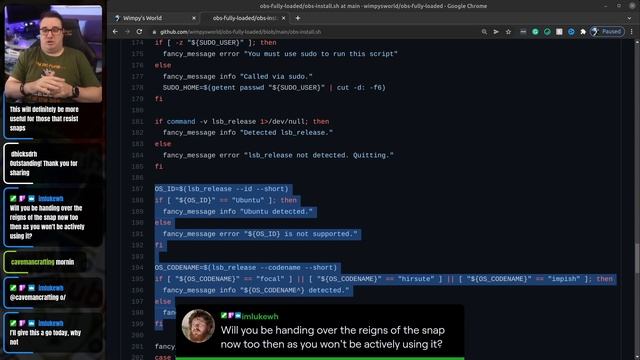Select line number 194
This screenshot has height=360, width=640.
click(x=138, y=267)
